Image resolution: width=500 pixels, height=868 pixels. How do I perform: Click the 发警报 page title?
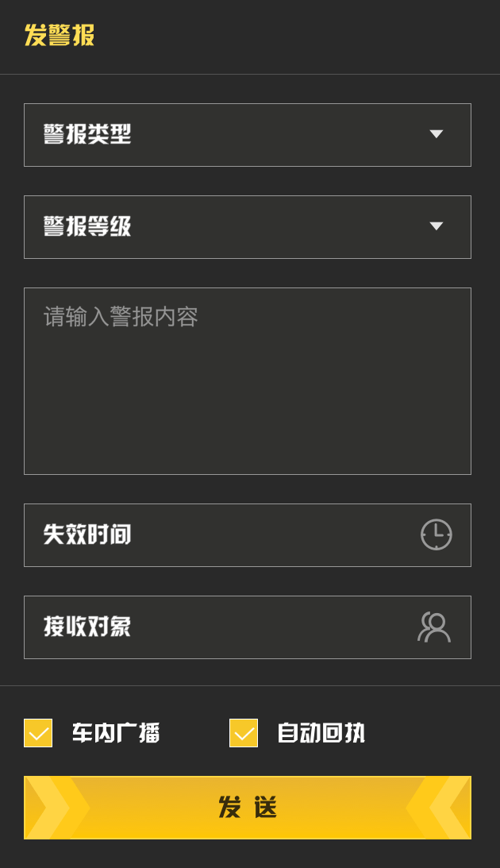click(60, 35)
